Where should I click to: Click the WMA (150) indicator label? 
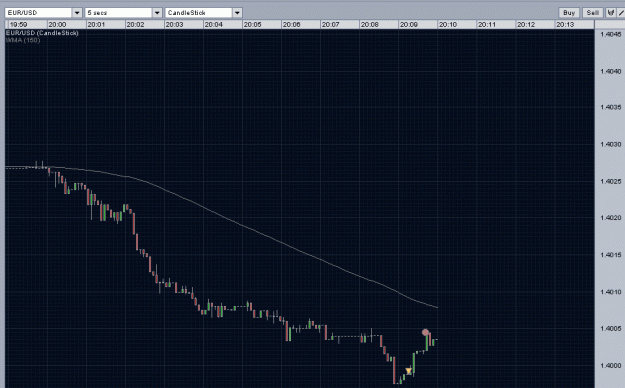[23, 40]
